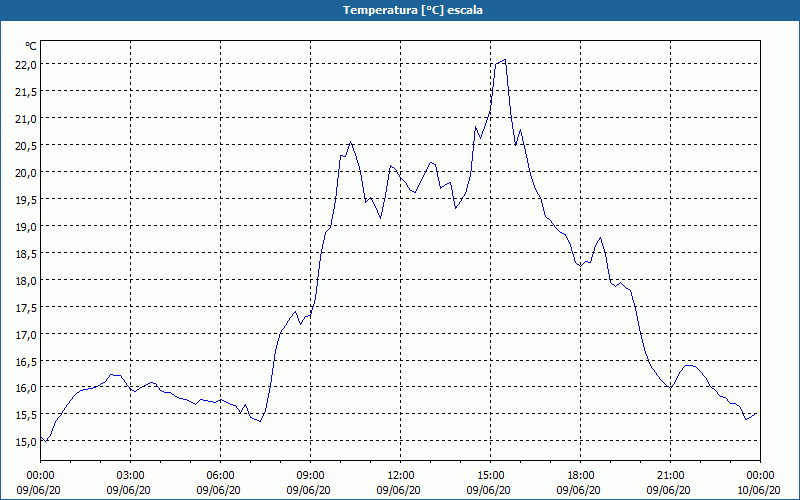Click the 22,0 y-axis label
800x500 pixels.
(26, 65)
